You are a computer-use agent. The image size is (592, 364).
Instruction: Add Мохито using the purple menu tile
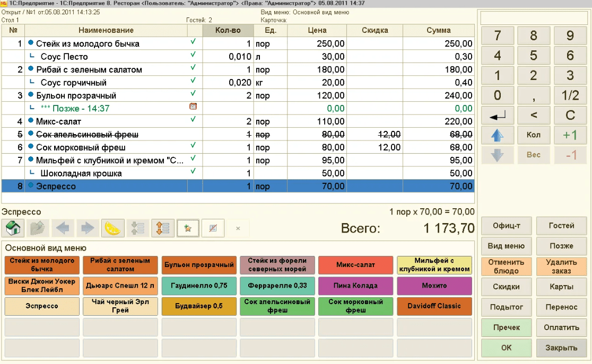point(434,286)
